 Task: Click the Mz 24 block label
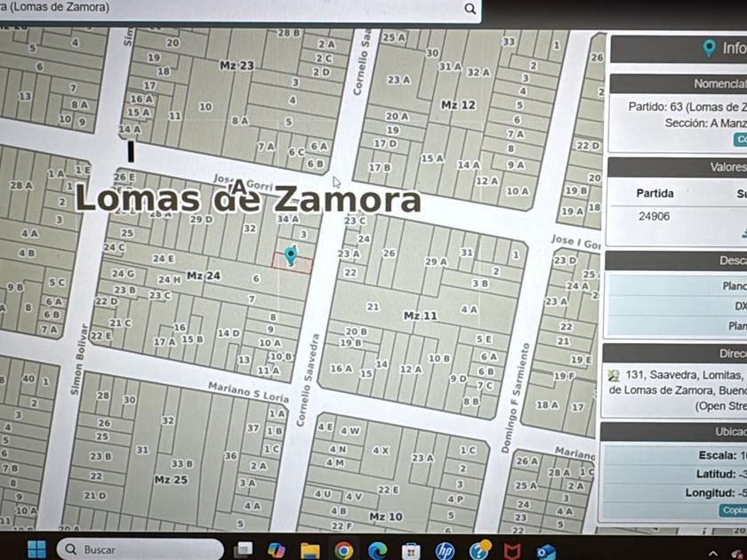pyautogui.click(x=204, y=276)
